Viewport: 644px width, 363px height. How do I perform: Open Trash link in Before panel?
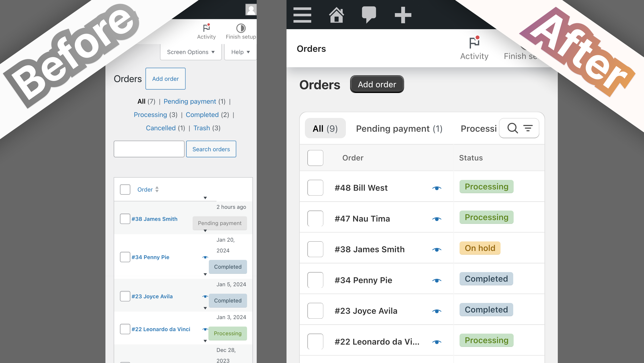pyautogui.click(x=202, y=128)
